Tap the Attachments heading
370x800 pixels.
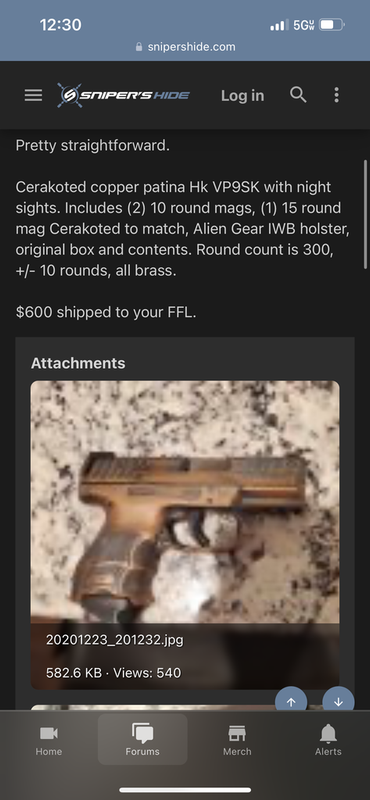pyautogui.click(x=78, y=363)
